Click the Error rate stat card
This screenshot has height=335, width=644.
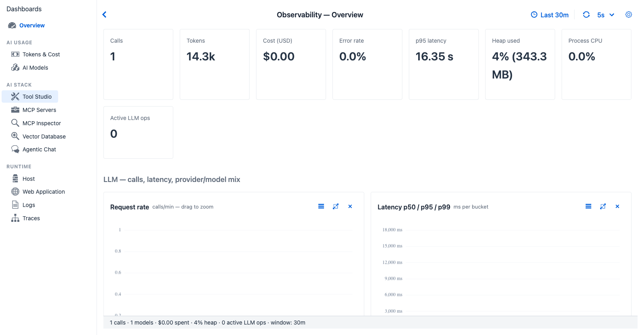(x=367, y=64)
